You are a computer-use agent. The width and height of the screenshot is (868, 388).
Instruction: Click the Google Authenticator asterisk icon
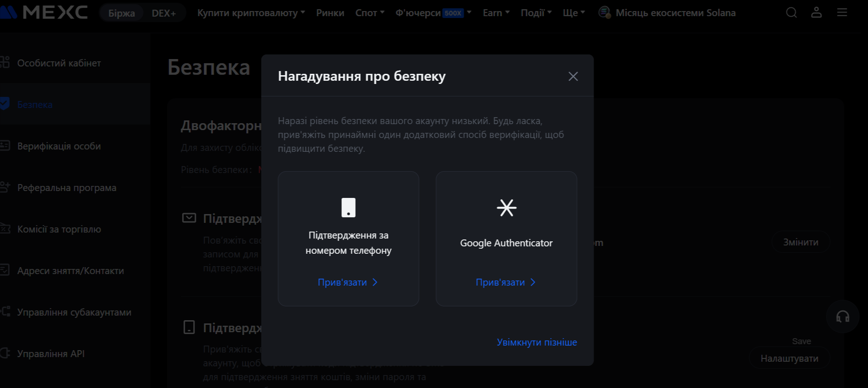506,208
